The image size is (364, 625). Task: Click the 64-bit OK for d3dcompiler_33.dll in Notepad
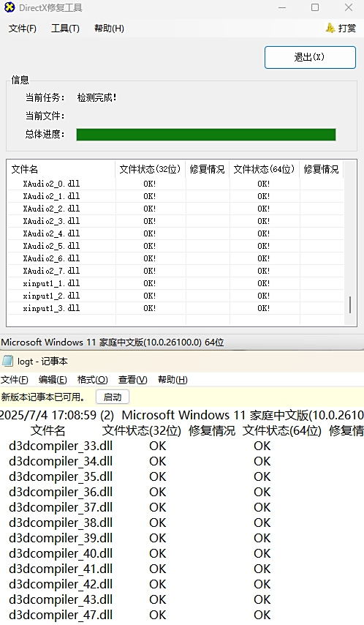[262, 446]
